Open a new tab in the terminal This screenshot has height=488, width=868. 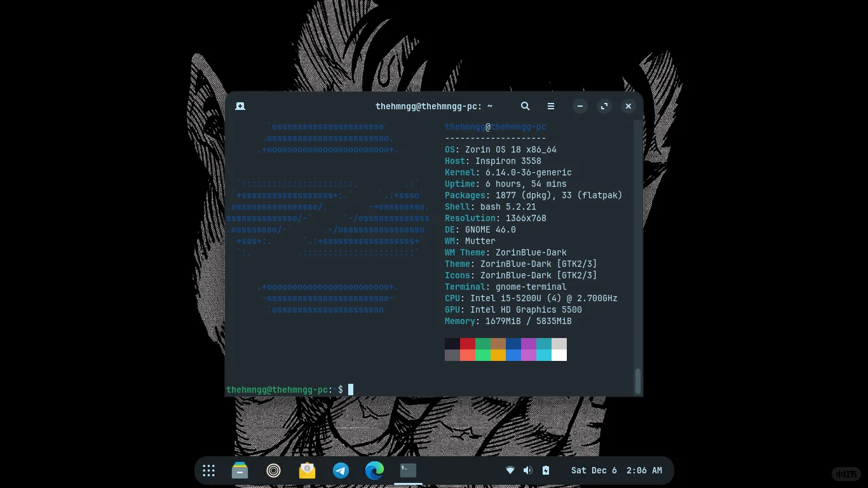pyautogui.click(x=240, y=106)
